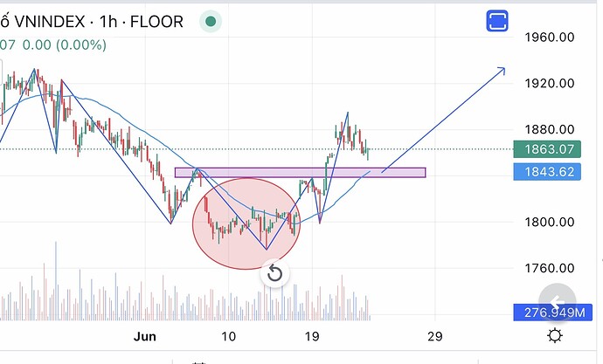
Task: Click the reset chart view icon
Action: coord(274,273)
